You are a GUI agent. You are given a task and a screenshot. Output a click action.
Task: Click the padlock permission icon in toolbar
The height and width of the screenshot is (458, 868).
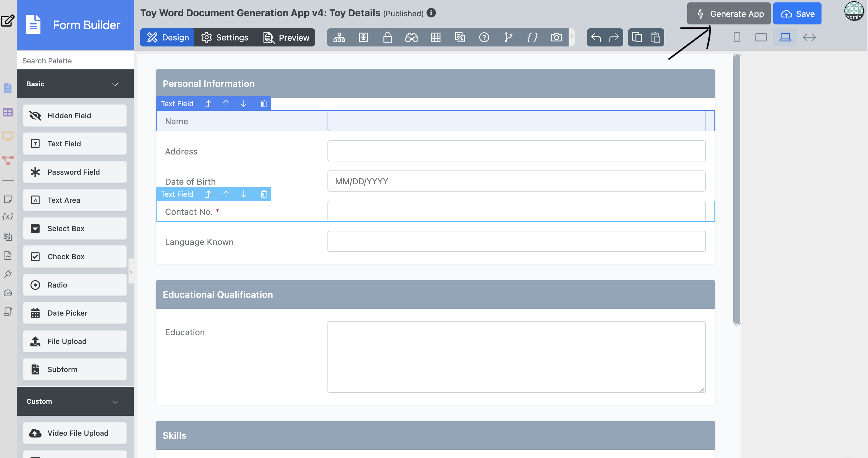(388, 37)
